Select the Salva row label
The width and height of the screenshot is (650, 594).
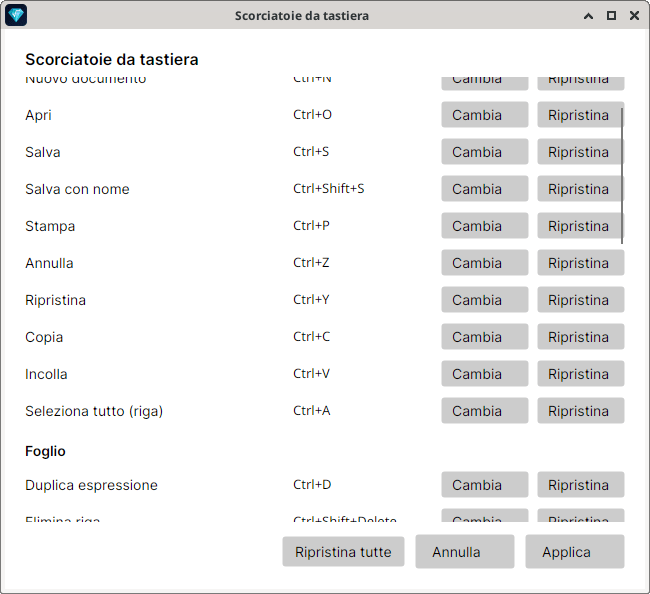pos(43,152)
